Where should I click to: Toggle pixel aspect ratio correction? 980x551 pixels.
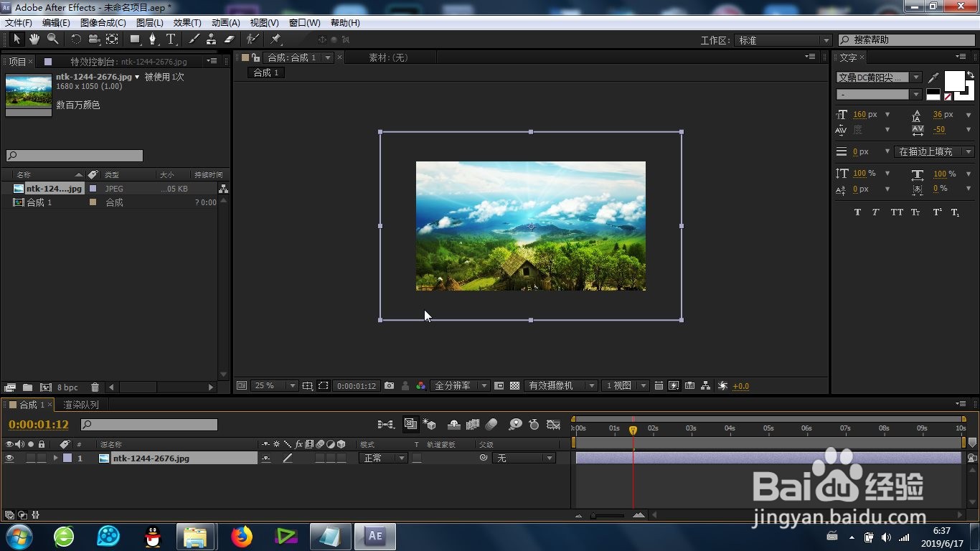659,385
